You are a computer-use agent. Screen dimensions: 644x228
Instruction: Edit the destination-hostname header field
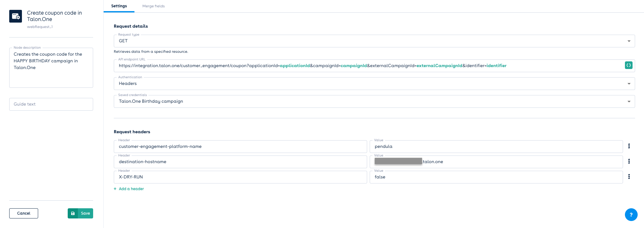[x=240, y=162]
